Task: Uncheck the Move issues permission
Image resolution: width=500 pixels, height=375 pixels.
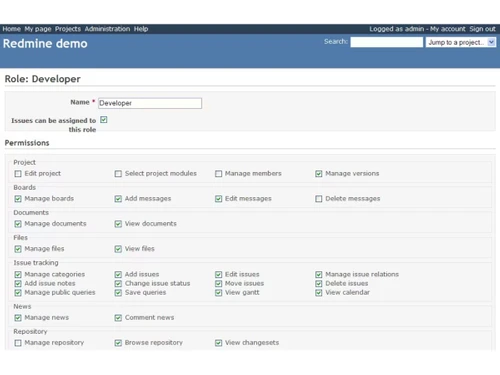Action: point(219,283)
